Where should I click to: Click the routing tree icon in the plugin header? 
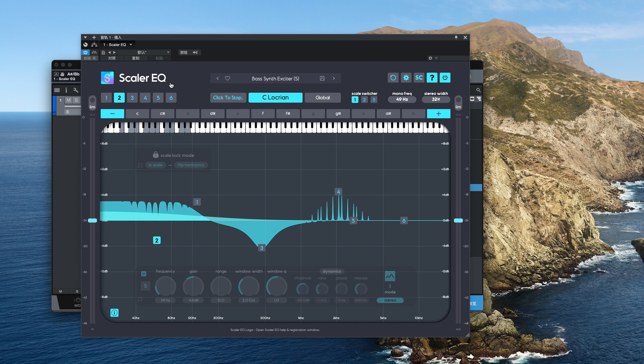94,45
